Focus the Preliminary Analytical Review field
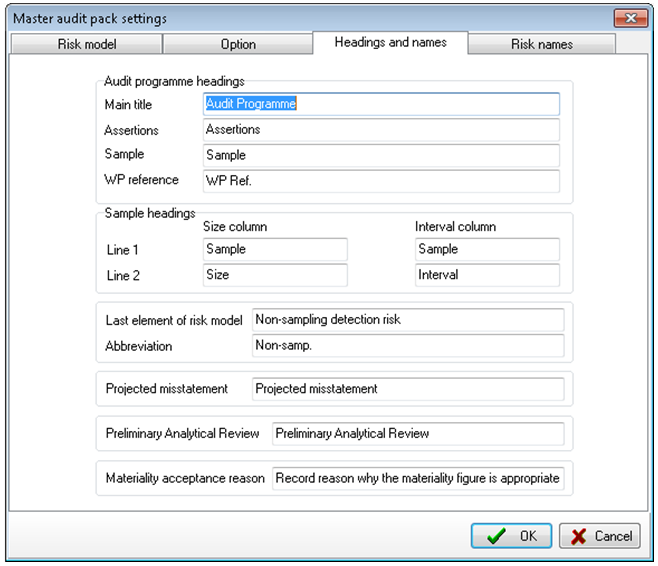The width and height of the screenshot is (658, 566). tap(418, 433)
